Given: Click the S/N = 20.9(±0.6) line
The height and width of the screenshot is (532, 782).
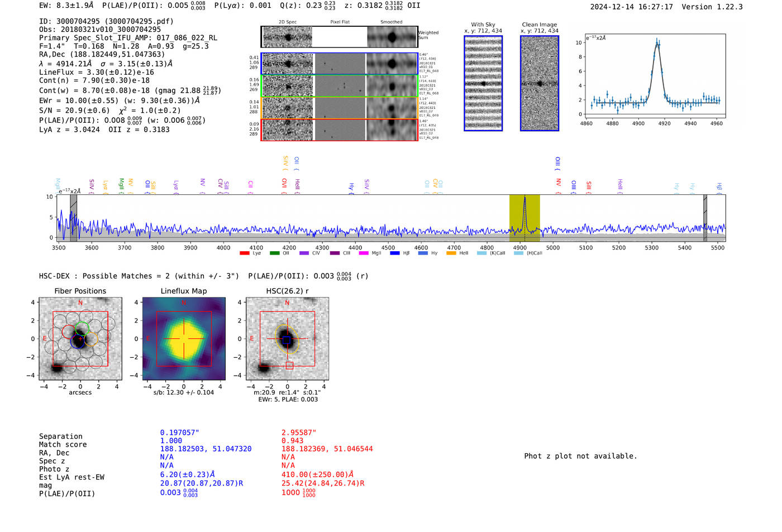Looking at the screenshot, I should pyautogui.click(x=110, y=110).
